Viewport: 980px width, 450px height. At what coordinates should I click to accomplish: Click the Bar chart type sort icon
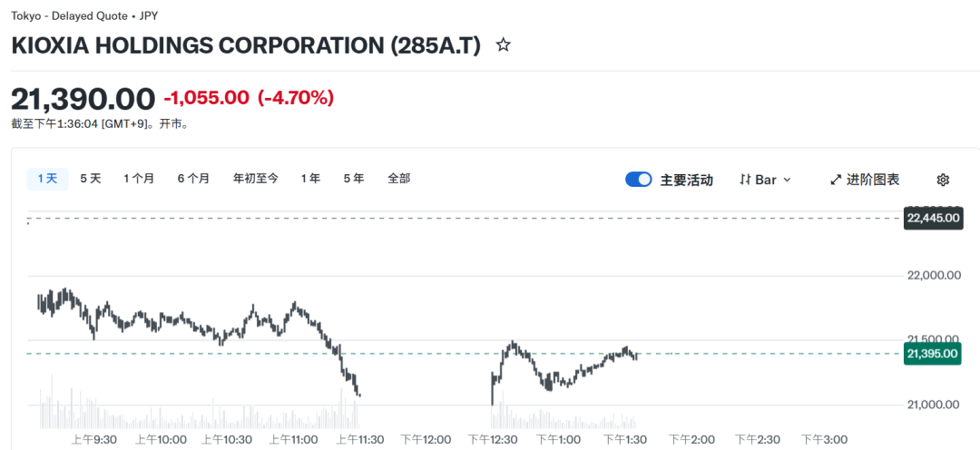[x=745, y=180]
